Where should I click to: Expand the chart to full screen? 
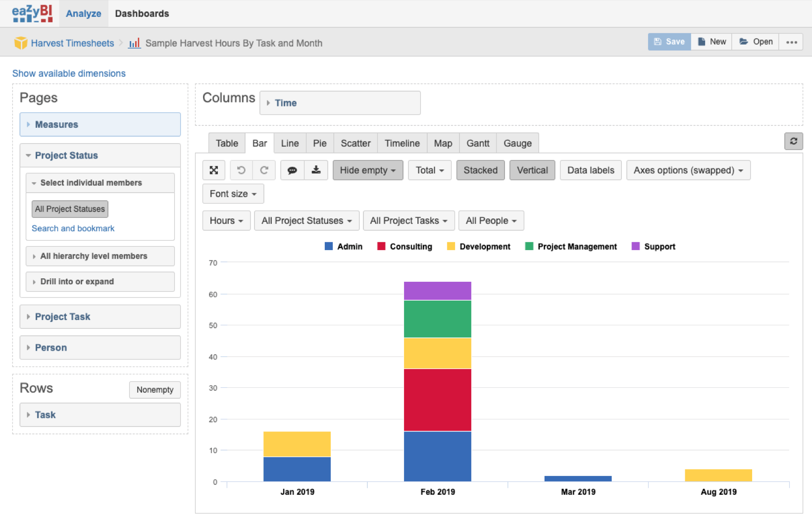tap(213, 170)
